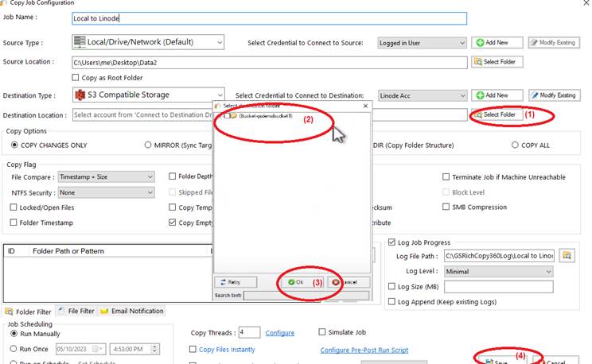Screen dimensions: 592x364
Task: Toggle the Folder Depth checkbox
Action: click(173, 176)
